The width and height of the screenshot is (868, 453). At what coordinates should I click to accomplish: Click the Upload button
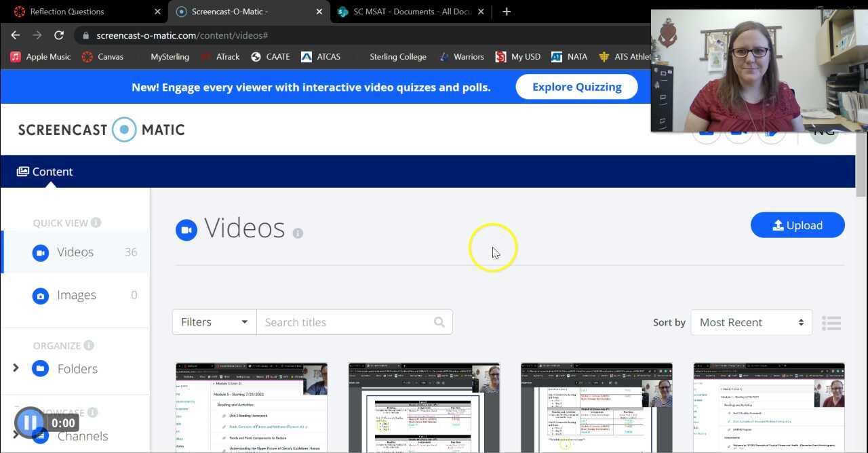coord(797,225)
